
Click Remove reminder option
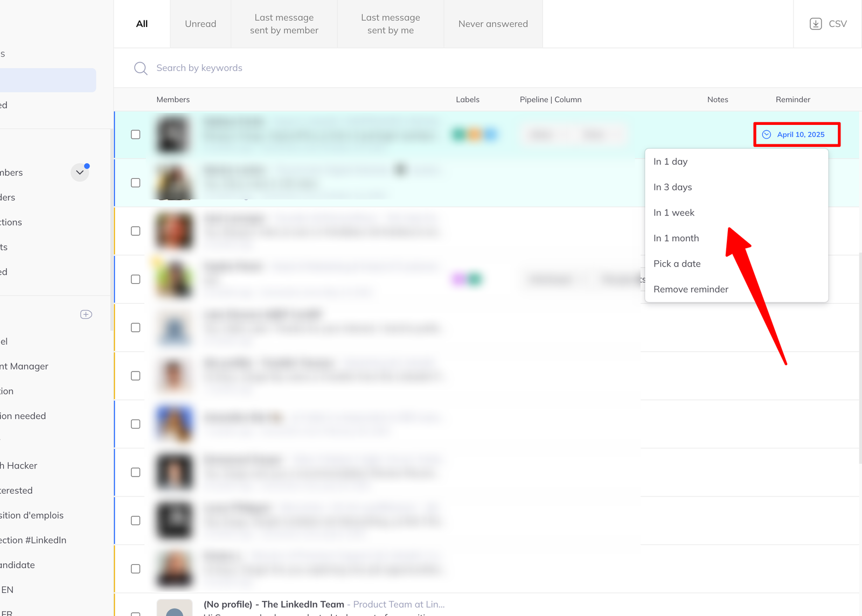736,289
